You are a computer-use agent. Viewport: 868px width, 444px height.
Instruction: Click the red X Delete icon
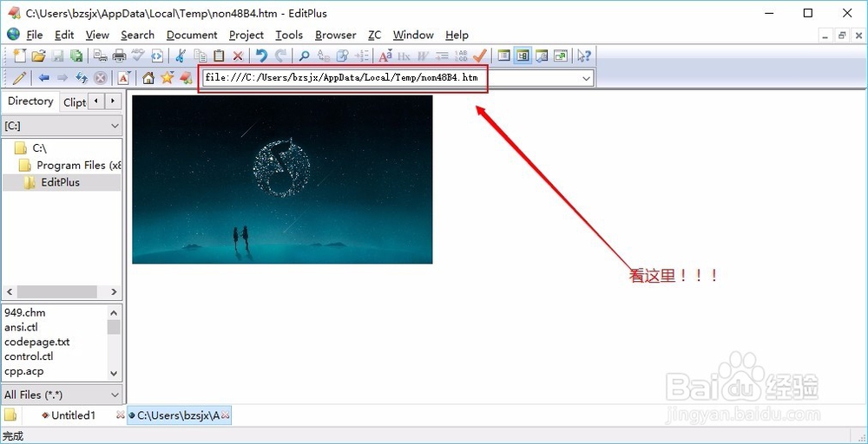[238, 55]
